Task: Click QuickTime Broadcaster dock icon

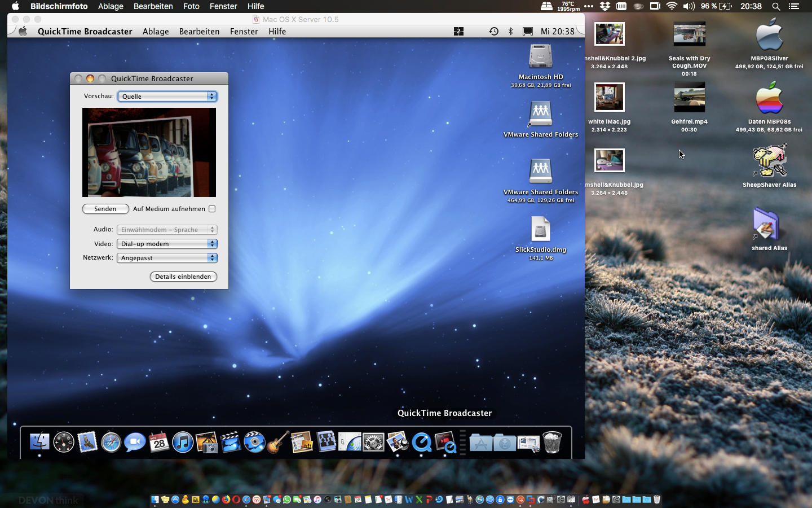Action: point(445,442)
